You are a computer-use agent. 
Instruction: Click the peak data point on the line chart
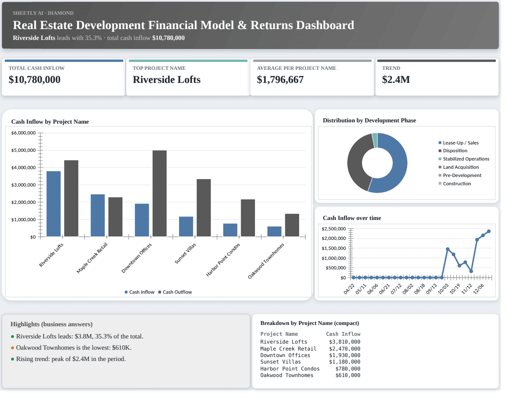489,231
